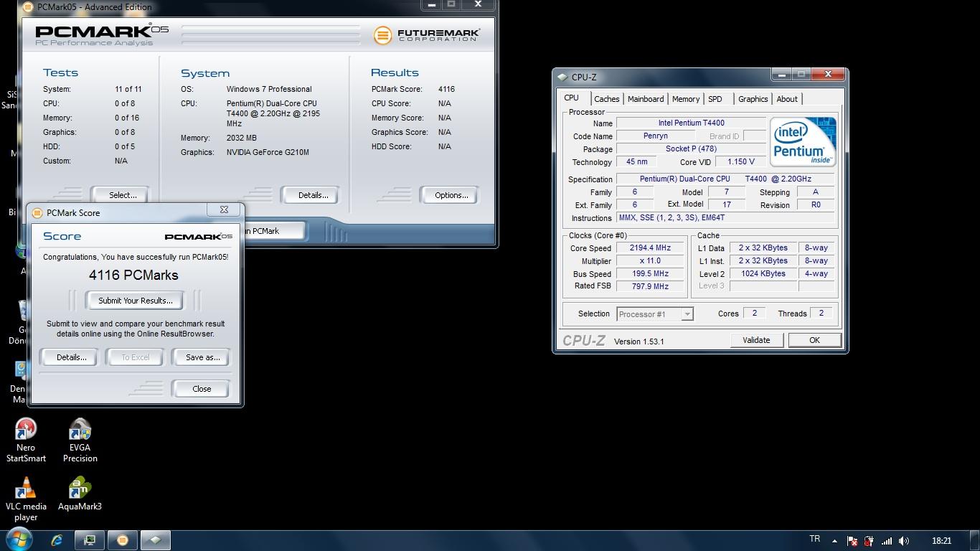Open Options under the Results section
980x551 pixels.
(451, 195)
